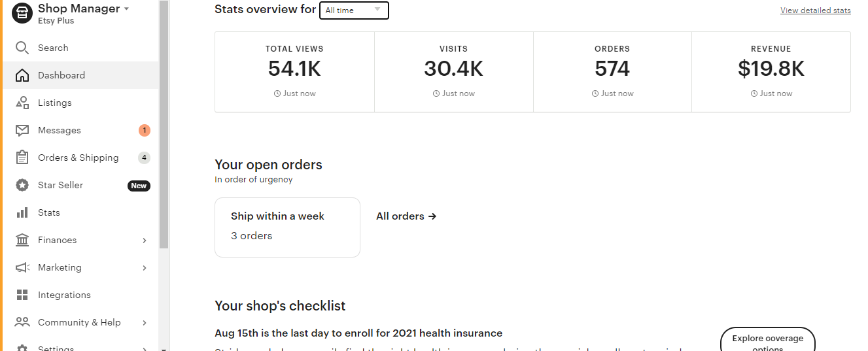Open the All time stats range dropdown
This screenshot has width=868, height=351.
tap(354, 10)
